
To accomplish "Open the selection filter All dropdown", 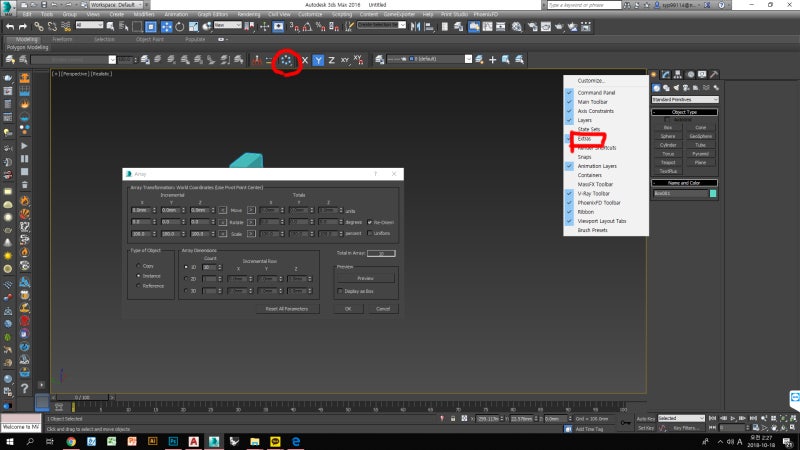I will pyautogui.click(x=89, y=25).
